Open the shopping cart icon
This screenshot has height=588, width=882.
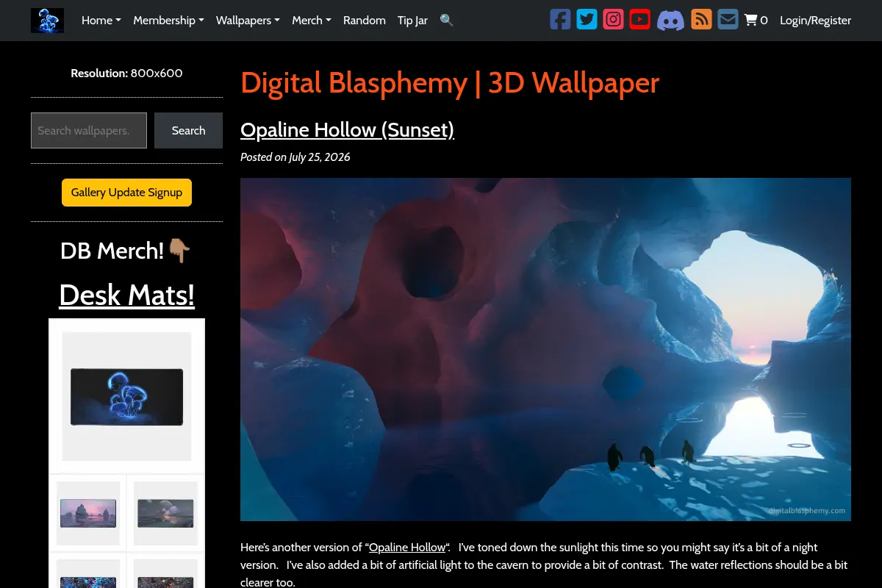(x=756, y=21)
